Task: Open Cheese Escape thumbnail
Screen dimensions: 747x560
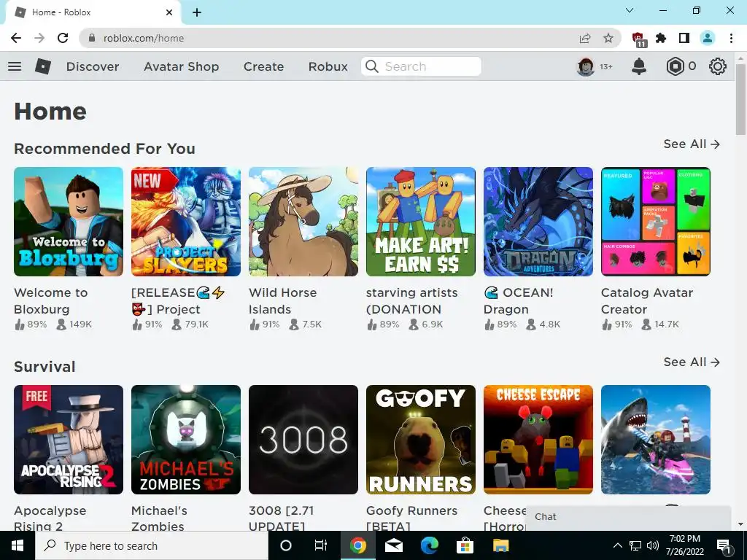Action: point(538,440)
